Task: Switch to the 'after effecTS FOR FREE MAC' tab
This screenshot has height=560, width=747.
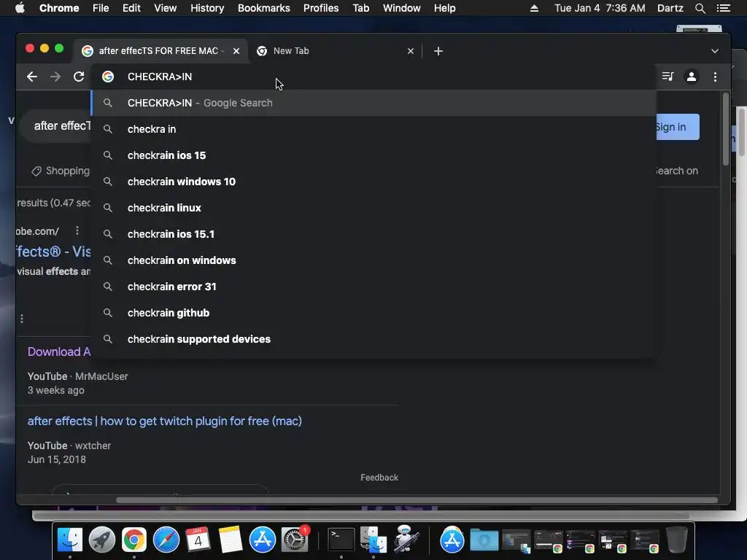Action: coord(160,51)
